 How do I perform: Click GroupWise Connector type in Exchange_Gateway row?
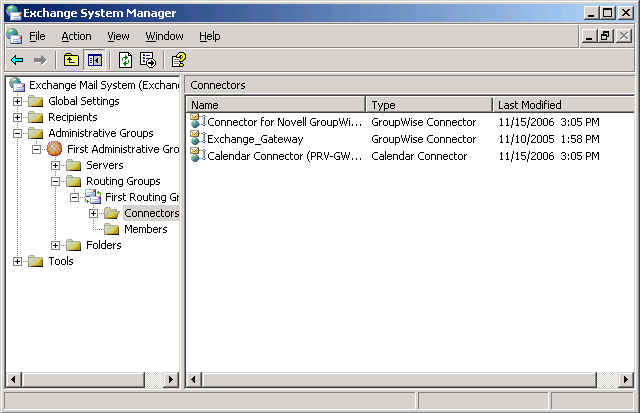point(424,139)
